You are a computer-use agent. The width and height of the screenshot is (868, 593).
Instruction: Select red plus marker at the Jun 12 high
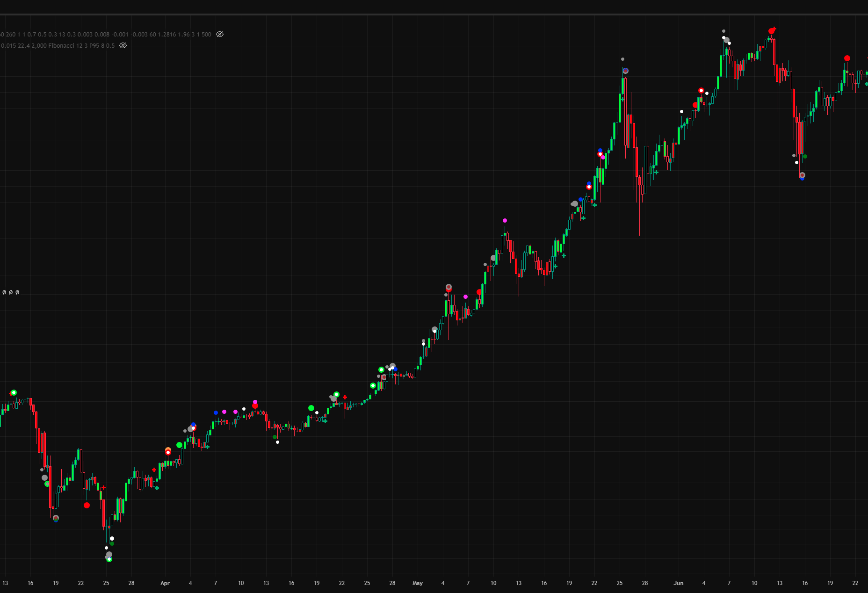pos(774,29)
